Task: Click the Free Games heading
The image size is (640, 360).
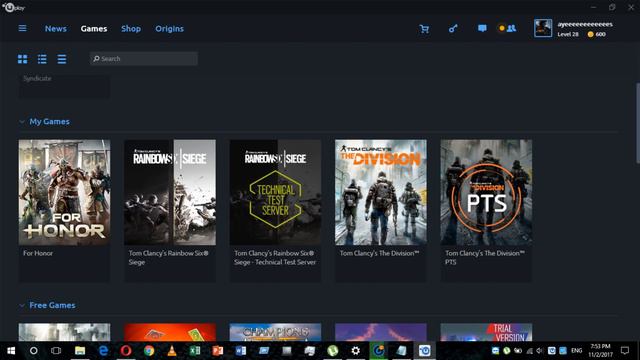Action: [x=52, y=305]
